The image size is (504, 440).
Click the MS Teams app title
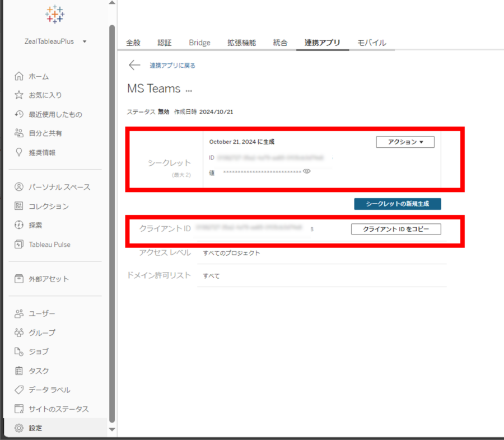pyautogui.click(x=153, y=88)
